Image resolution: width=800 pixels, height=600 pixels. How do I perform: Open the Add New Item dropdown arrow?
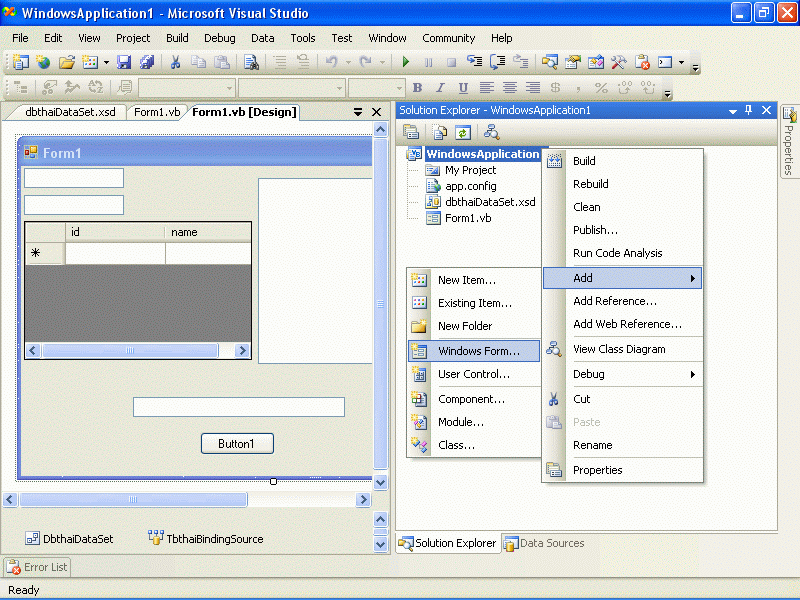pyautogui.click(x=105, y=62)
